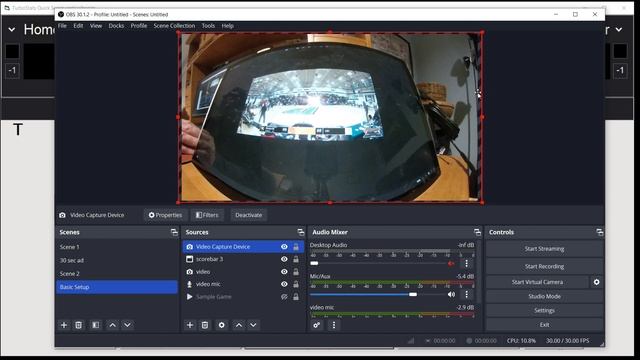Lock the Sample Game source

[296, 297]
